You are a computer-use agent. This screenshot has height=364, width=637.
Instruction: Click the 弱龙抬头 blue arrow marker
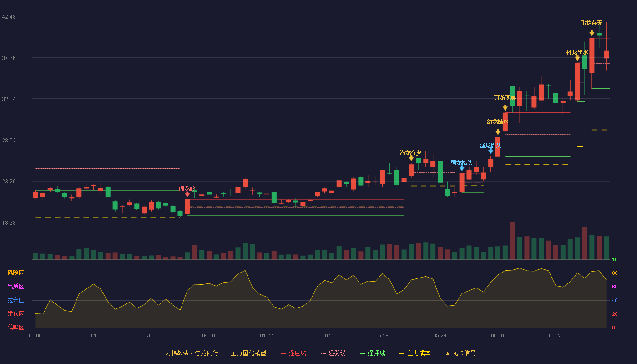462,168
